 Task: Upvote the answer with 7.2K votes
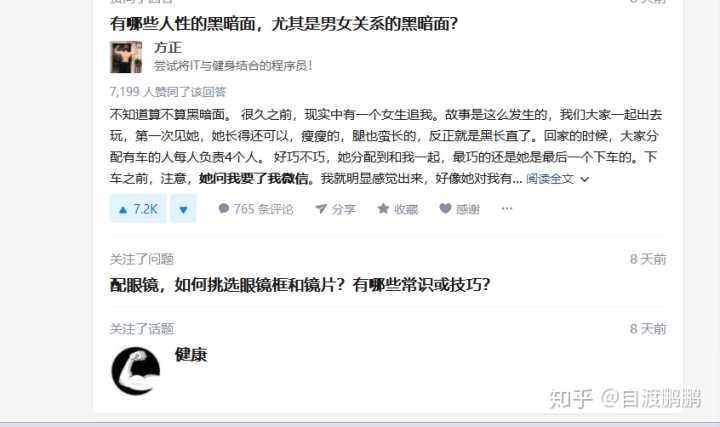coord(138,209)
